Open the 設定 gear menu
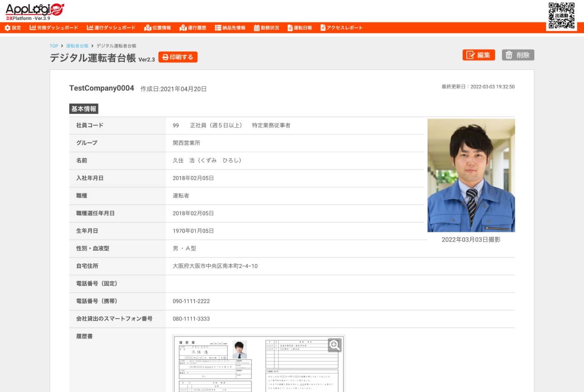The image size is (584, 392). [x=13, y=28]
